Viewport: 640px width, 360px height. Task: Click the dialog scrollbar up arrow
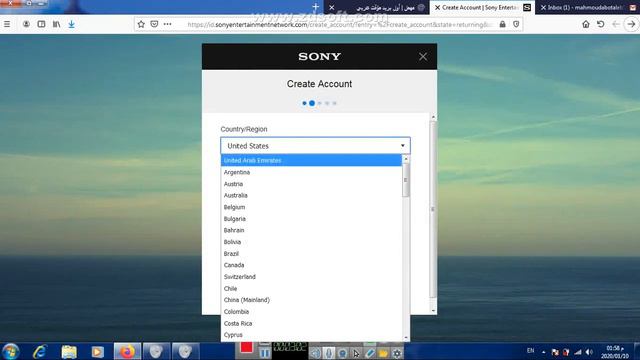[x=433, y=117]
